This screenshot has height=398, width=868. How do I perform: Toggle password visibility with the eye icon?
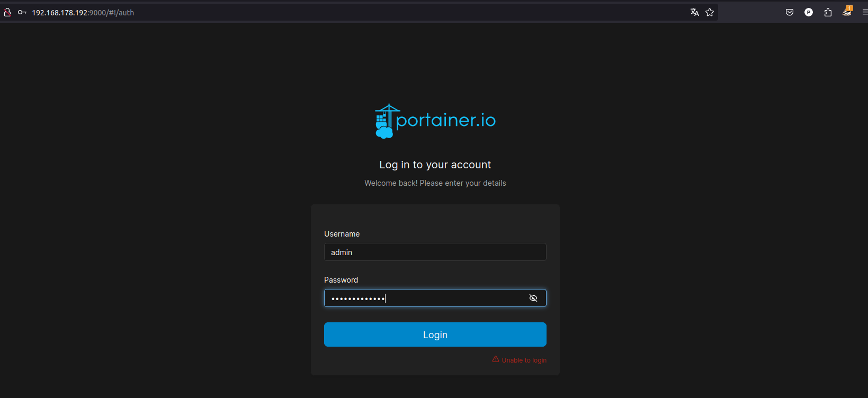click(533, 298)
